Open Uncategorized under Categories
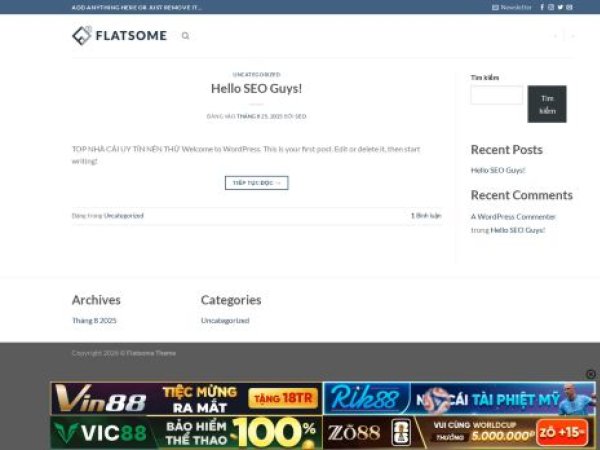 point(225,321)
